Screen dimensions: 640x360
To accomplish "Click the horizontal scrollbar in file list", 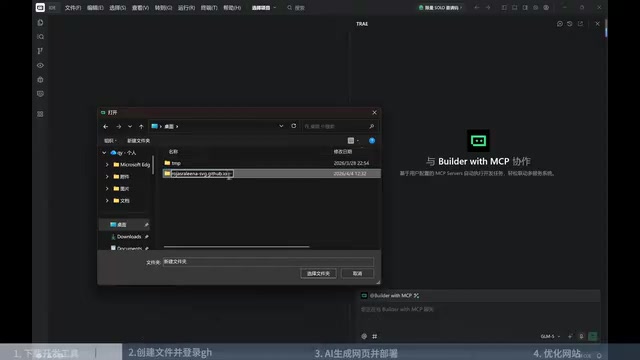I will [x=236, y=247].
